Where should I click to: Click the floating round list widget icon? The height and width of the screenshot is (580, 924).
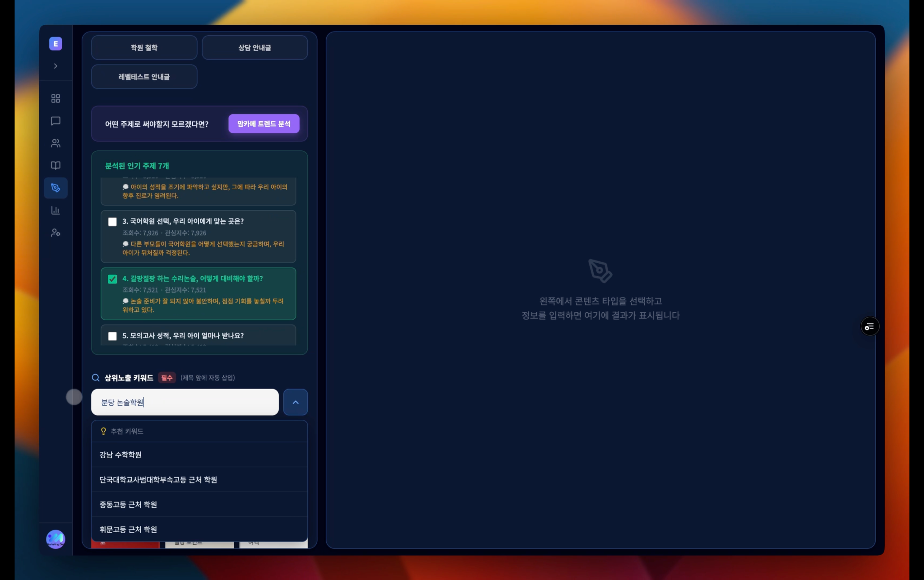869,326
